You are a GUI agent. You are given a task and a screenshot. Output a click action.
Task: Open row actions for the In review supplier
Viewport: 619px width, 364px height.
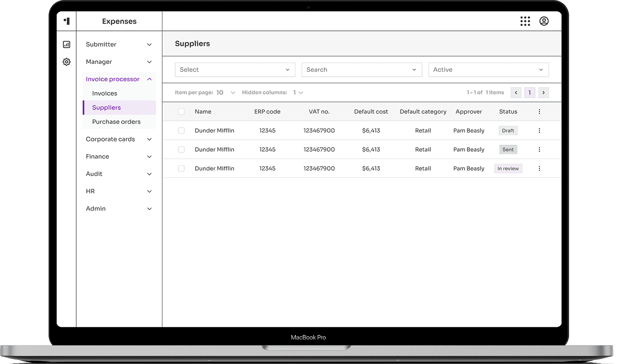[x=539, y=168]
